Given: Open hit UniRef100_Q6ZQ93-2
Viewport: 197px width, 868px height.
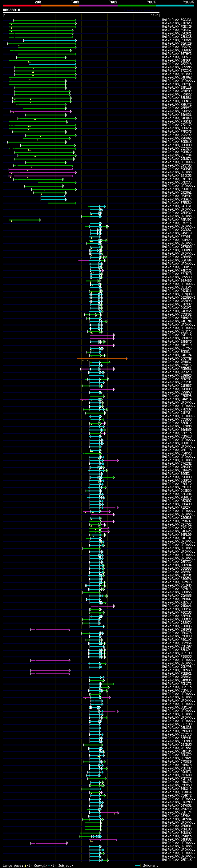Looking at the screenshot, I should (179, 294).
